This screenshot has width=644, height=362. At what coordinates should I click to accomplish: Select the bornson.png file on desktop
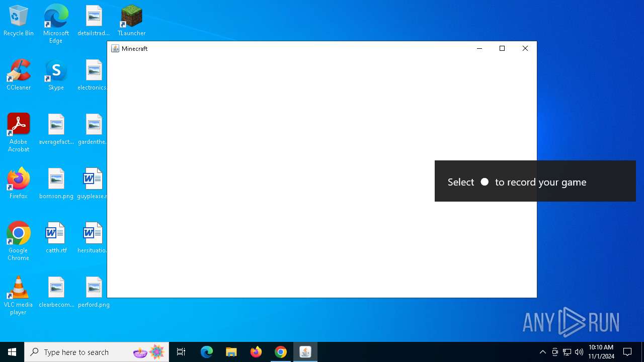56,184
